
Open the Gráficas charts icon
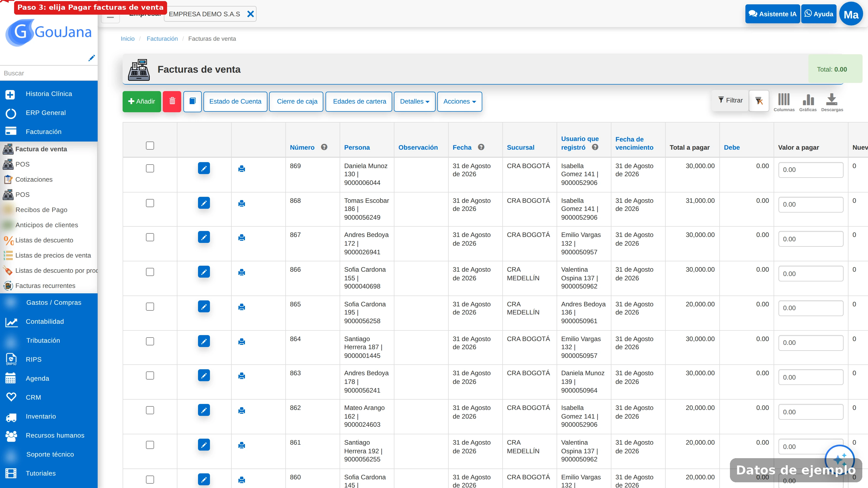click(808, 102)
